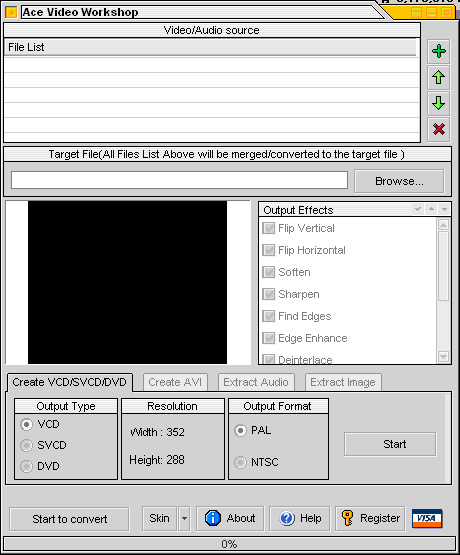Remove file with the red X icon
This screenshot has width=460, height=555.
pos(438,129)
